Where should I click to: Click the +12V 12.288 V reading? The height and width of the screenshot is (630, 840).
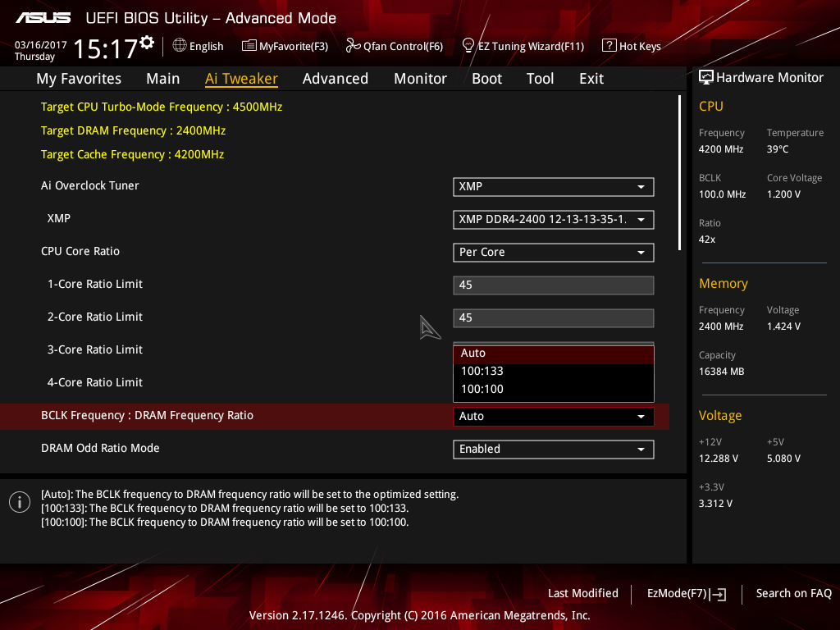(719, 459)
